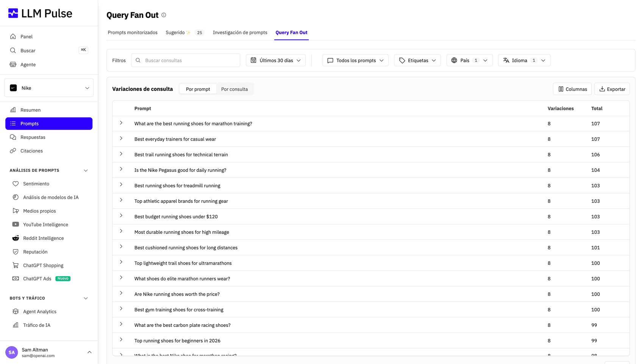This screenshot has width=644, height=364.
Task: Click 'Best gym training shoes for cross-training'
Action: (x=179, y=310)
